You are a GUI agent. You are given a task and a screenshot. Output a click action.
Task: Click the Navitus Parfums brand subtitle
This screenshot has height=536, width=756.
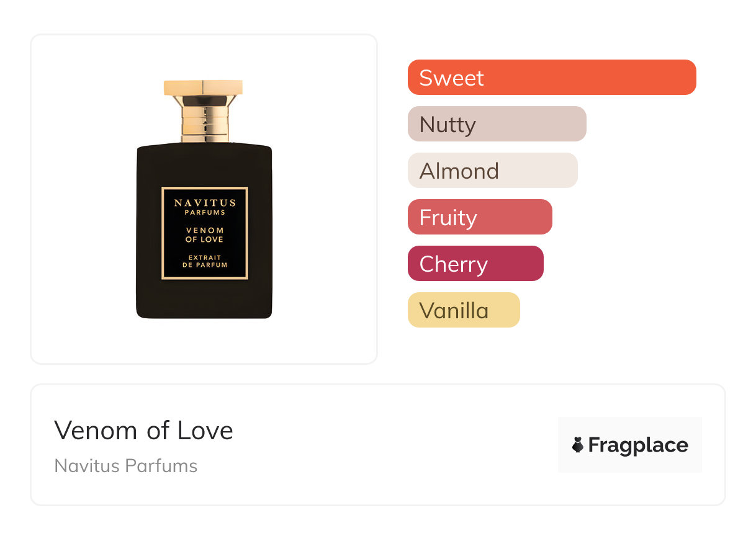126,466
